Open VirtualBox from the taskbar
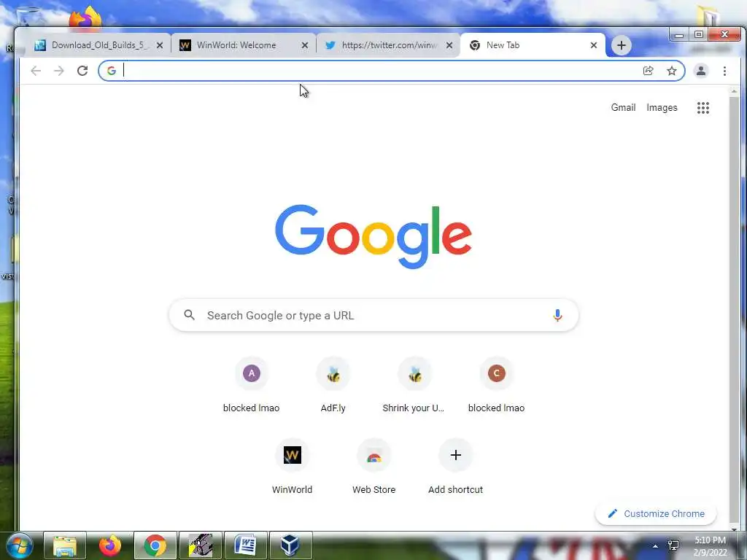The width and height of the screenshot is (747, 560). [290, 545]
